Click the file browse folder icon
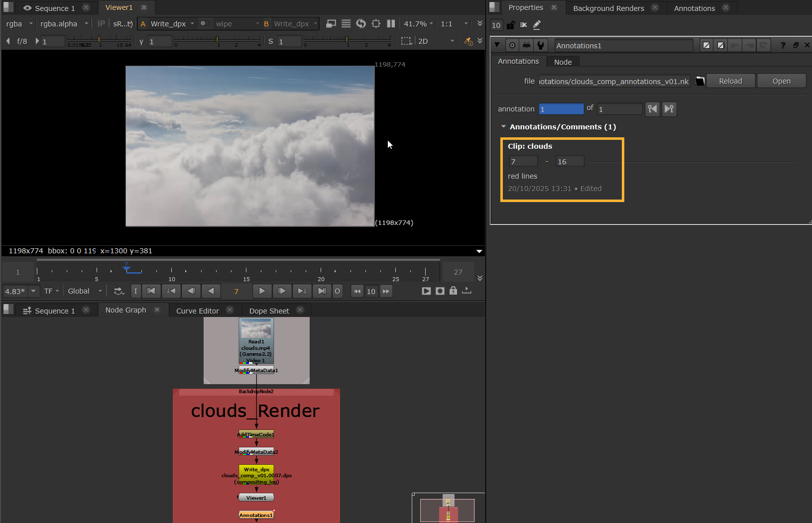The image size is (812, 523). 700,81
